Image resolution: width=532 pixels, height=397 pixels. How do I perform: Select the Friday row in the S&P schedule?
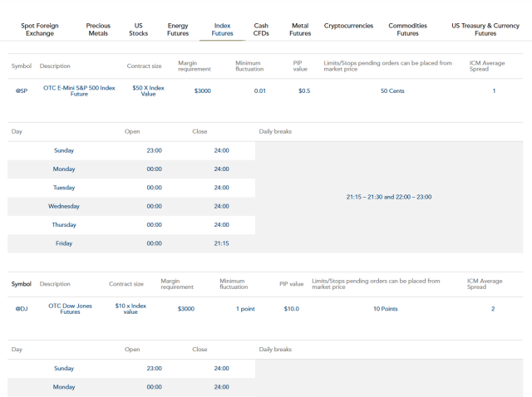click(x=64, y=243)
